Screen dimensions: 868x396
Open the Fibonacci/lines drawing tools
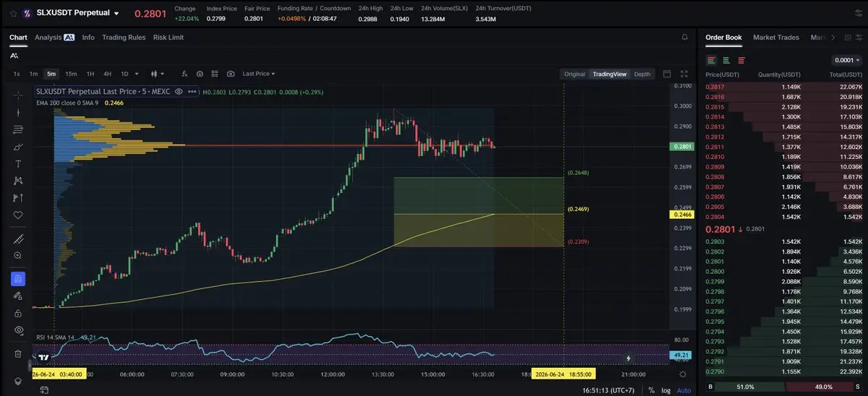tap(18, 129)
